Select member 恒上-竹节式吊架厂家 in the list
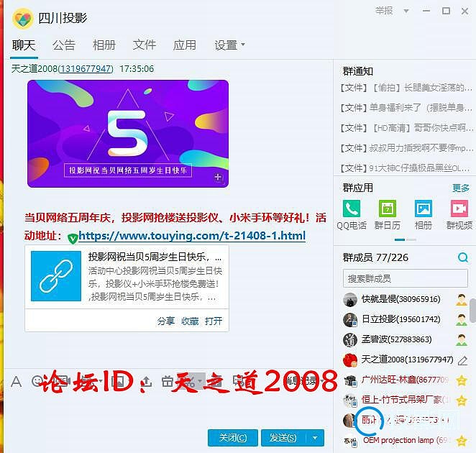The width and height of the screenshot is (476, 453). coord(405,401)
